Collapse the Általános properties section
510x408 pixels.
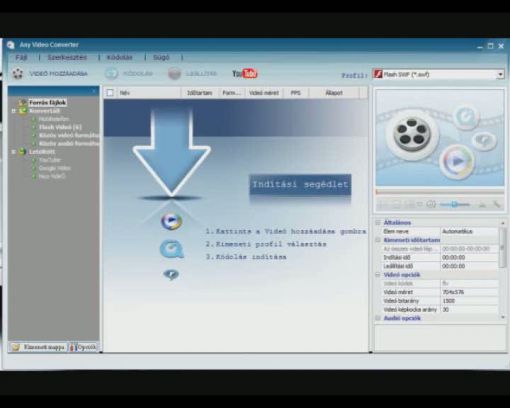(378, 222)
